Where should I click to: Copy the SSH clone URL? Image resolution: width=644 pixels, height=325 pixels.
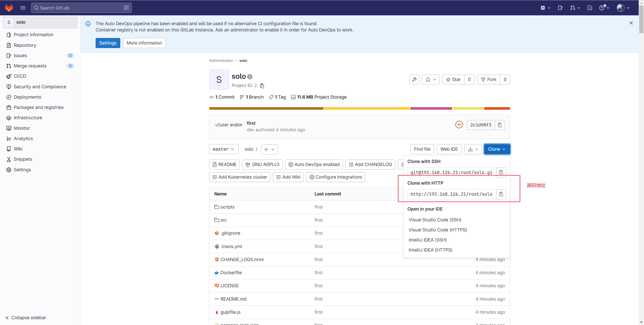(x=501, y=172)
